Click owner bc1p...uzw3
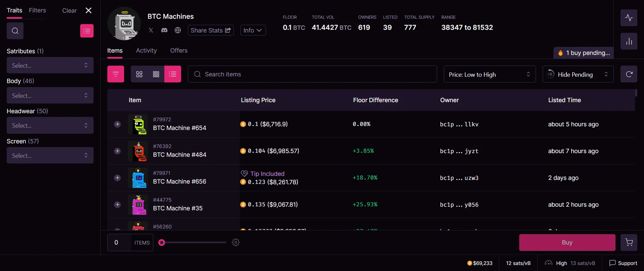This screenshot has width=644, height=271. point(459,178)
